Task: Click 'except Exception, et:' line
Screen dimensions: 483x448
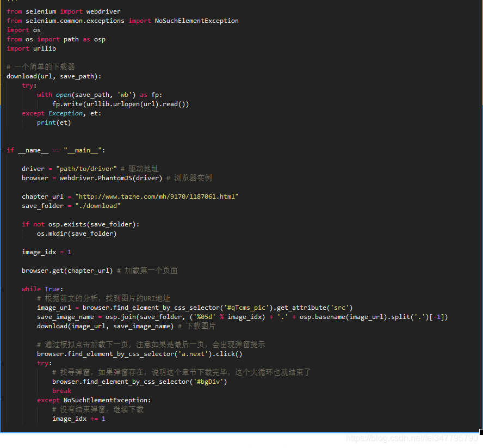Action: coord(61,113)
